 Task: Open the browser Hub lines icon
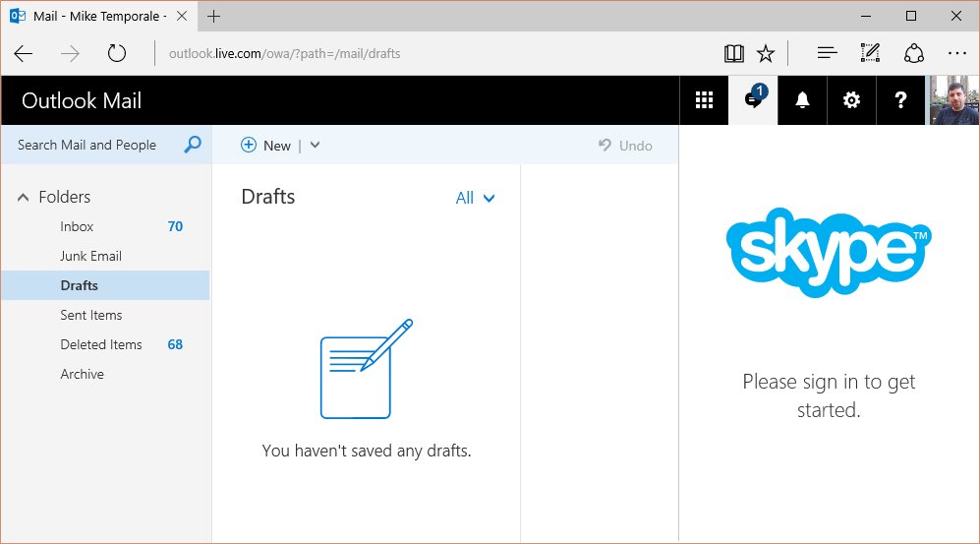pos(827,53)
